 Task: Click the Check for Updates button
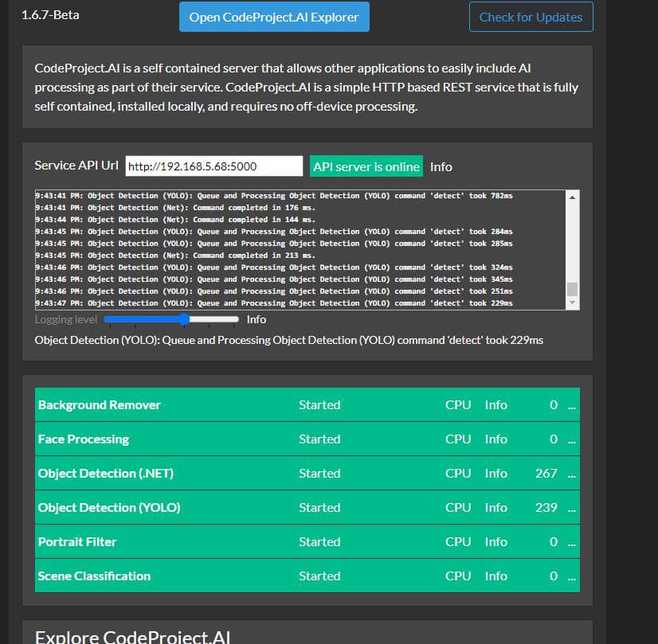pyautogui.click(x=531, y=17)
